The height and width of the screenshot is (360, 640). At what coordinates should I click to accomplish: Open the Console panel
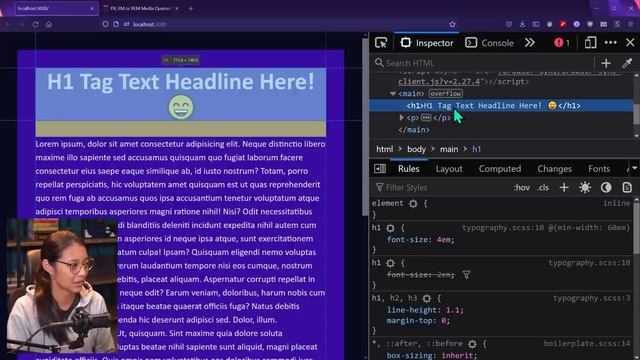click(x=489, y=42)
